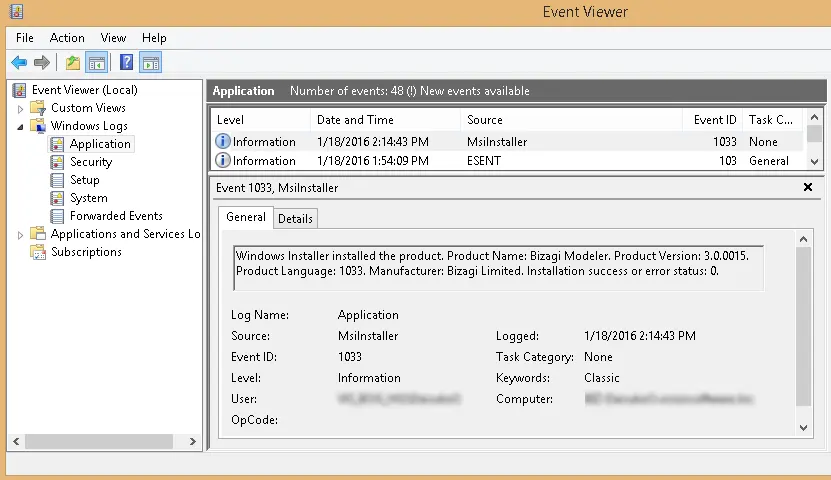Click tree pane scroll left arrow

(x=16, y=441)
